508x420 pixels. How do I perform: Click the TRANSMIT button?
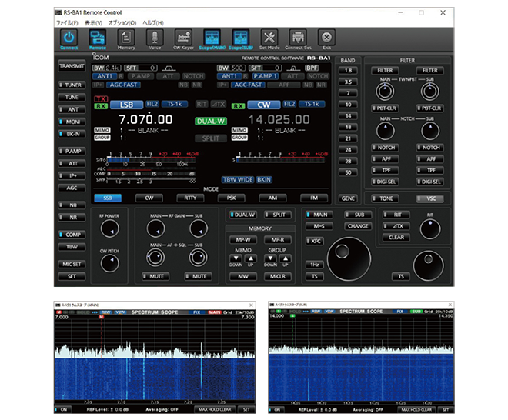[72, 66]
